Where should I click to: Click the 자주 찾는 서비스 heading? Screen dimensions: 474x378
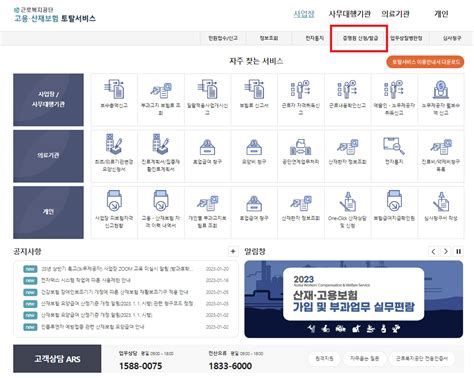256,61
